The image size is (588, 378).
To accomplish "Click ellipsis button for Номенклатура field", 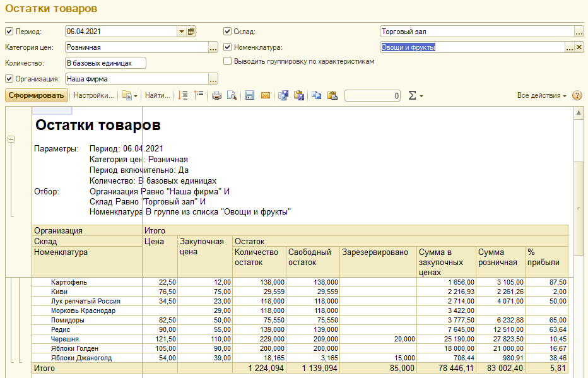I will (x=569, y=47).
